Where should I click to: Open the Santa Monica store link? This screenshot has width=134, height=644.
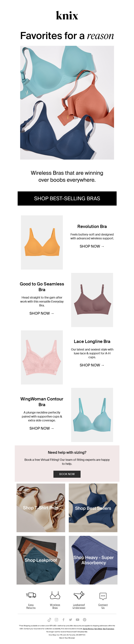[x=88, y=628]
